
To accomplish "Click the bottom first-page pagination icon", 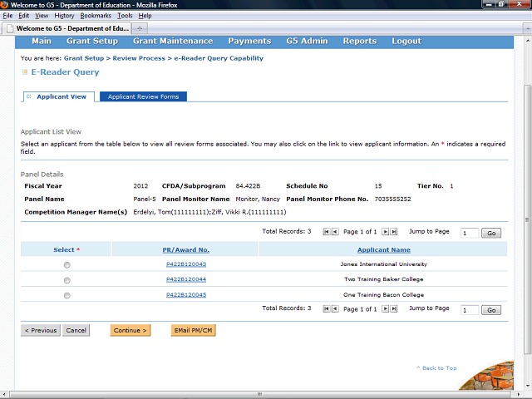I will coord(326,308).
